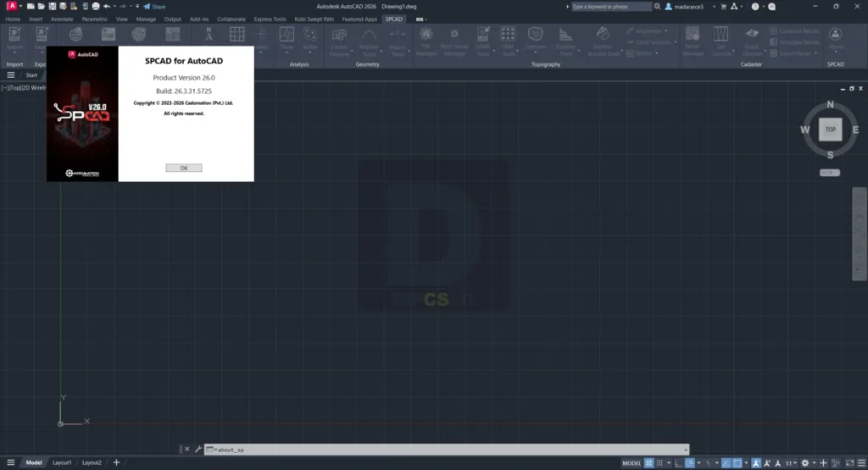Open the madararce3 account menu

(688, 7)
